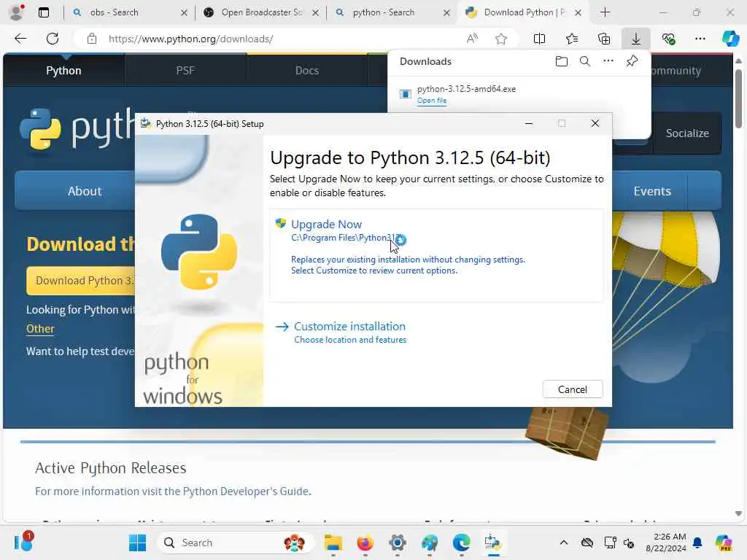The image size is (747, 560).
Task: Open the Edge profile avatar
Action: point(17,12)
